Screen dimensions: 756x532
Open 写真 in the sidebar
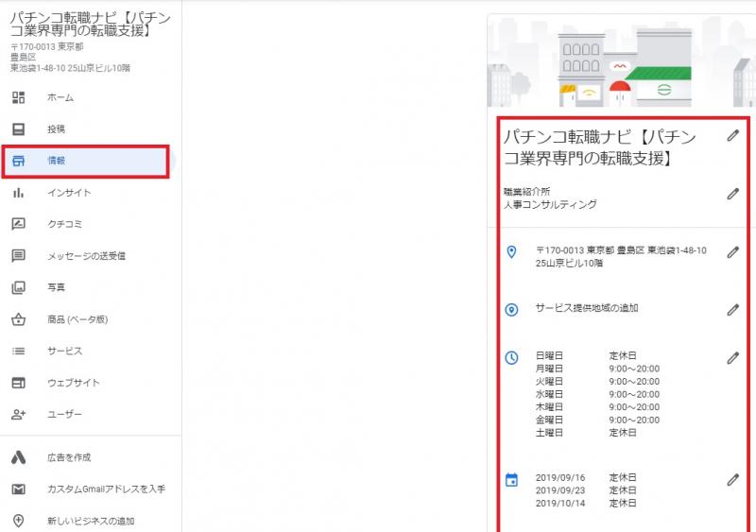pyautogui.click(x=57, y=287)
